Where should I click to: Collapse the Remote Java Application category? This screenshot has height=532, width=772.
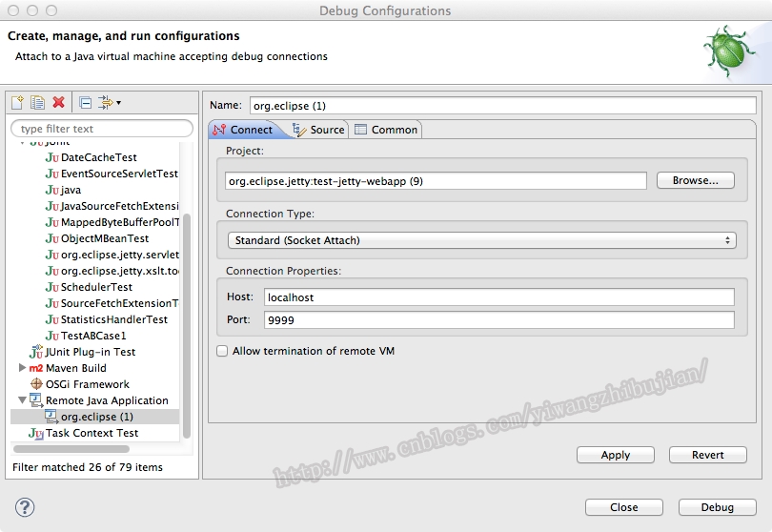(22, 400)
